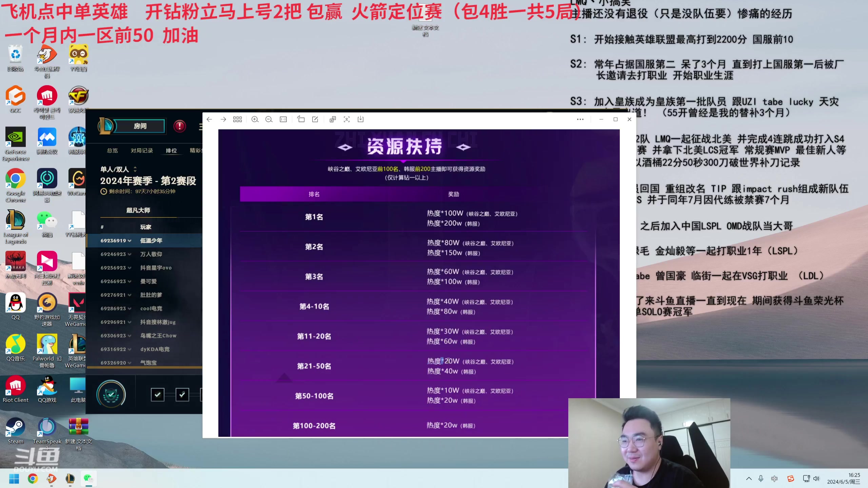Open 向日葵远程控制 desktop shortcut
The width and height of the screenshot is (868, 488).
pyautogui.click(x=47, y=268)
